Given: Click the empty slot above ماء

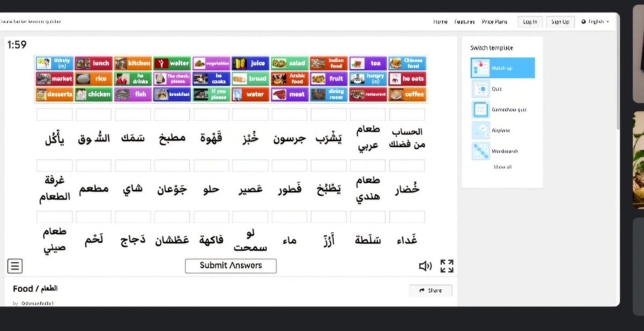Looking at the screenshot, I should [290, 217].
